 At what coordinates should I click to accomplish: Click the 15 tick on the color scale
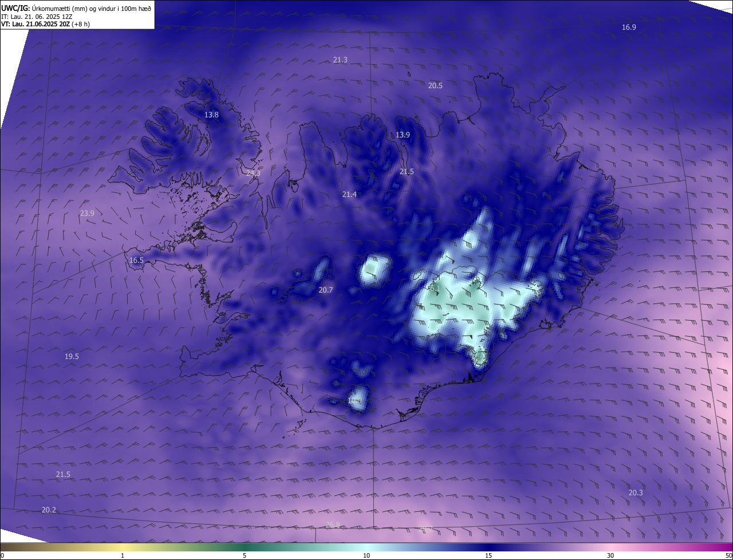coord(488,556)
